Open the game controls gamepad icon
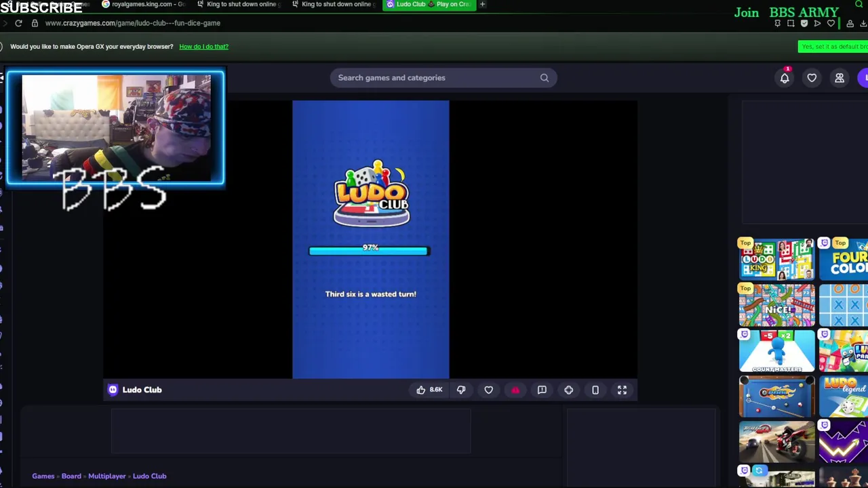This screenshot has width=868, height=488. (569, 390)
